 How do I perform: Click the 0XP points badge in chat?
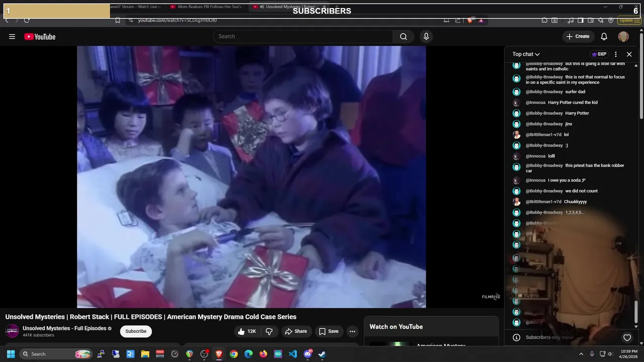599,54
